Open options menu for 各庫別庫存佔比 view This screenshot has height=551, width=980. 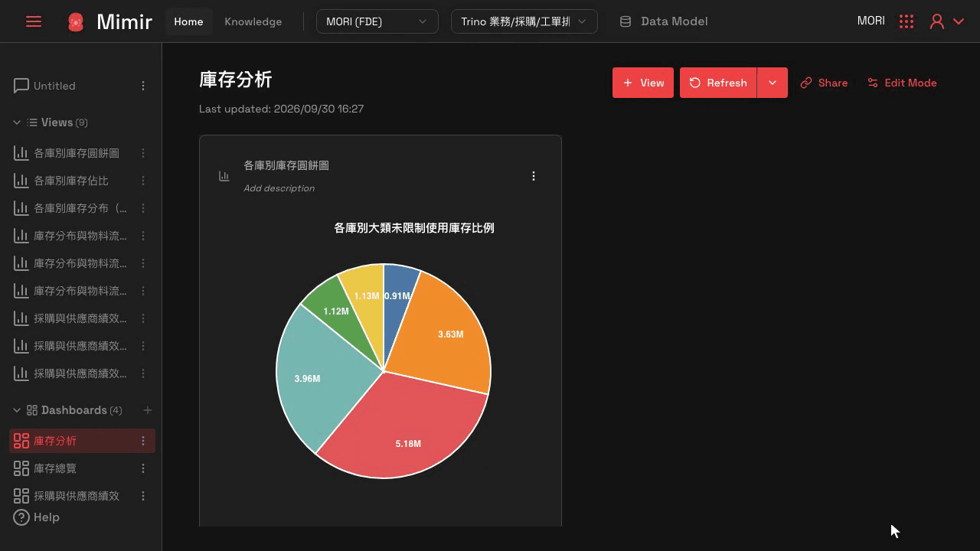click(143, 181)
